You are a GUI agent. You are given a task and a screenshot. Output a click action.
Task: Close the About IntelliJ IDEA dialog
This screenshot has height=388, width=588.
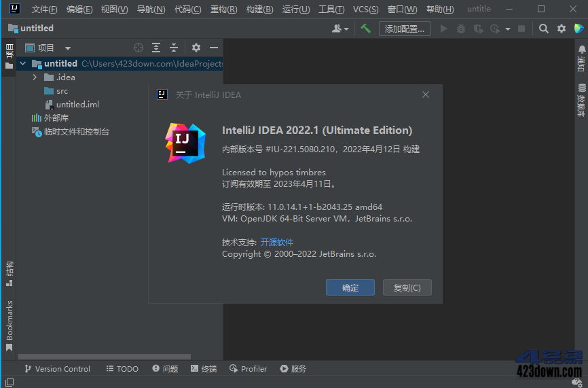click(426, 94)
